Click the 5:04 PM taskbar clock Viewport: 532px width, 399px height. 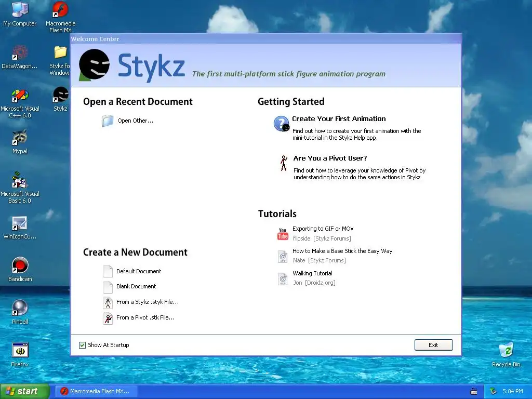tap(512, 391)
